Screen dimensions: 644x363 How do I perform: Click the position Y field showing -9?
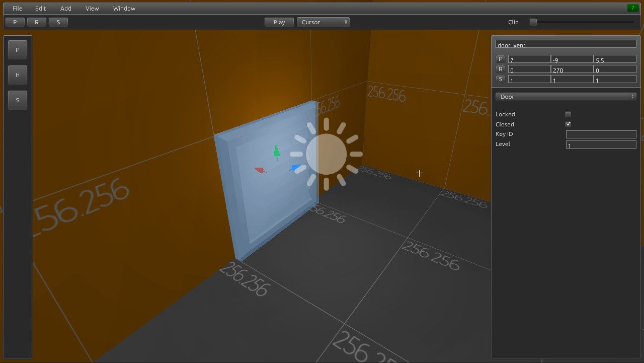point(572,59)
